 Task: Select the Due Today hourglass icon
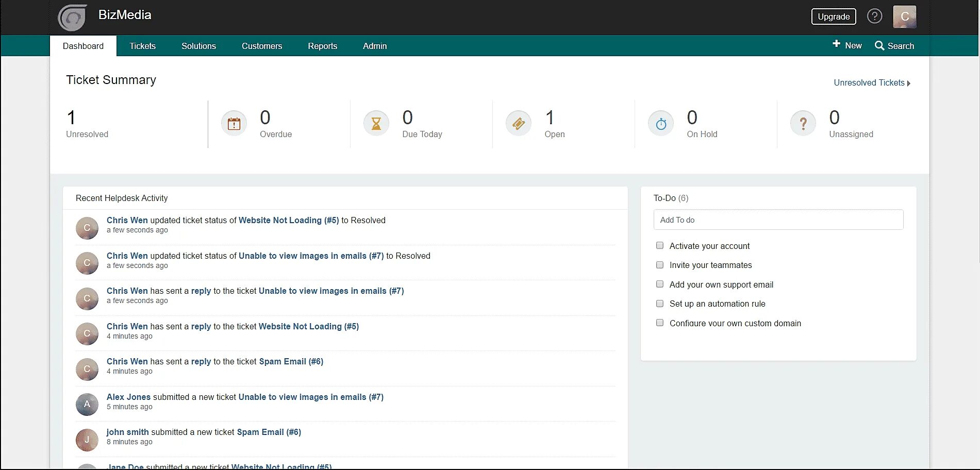[376, 123]
